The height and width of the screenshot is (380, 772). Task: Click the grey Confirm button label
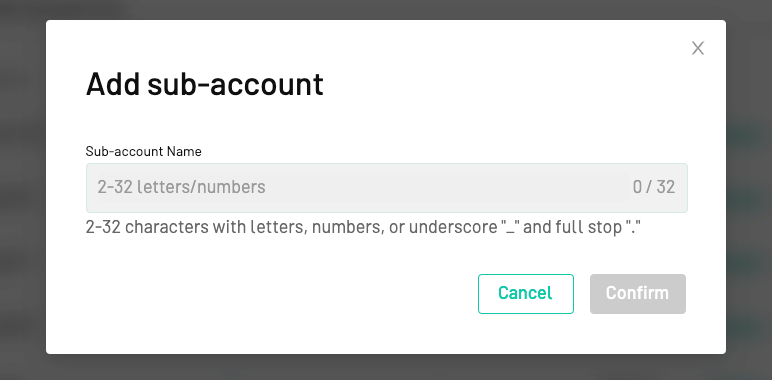click(x=637, y=293)
